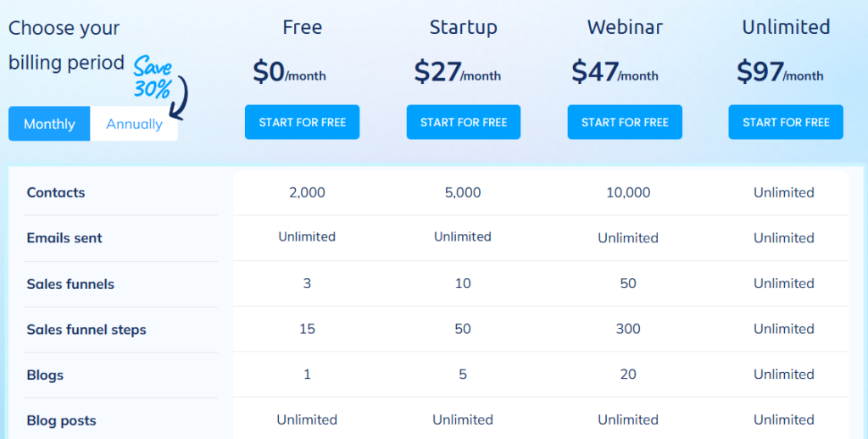Start for free on the Startup plan
This screenshot has width=868, height=439.
click(x=464, y=122)
